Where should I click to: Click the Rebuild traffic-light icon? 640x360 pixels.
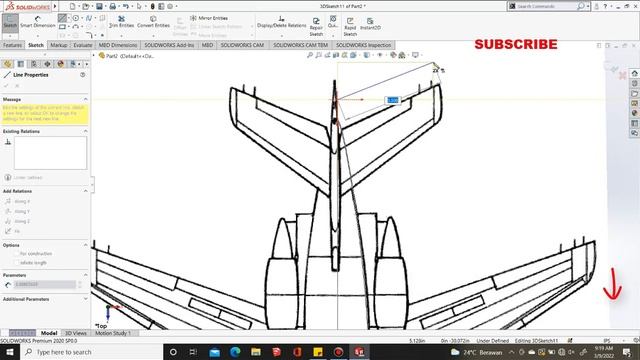(153, 6)
